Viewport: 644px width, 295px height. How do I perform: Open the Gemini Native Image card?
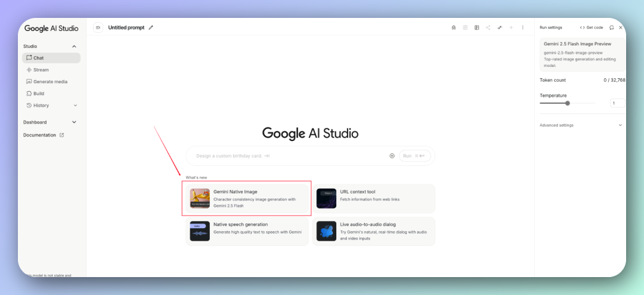coord(247,198)
